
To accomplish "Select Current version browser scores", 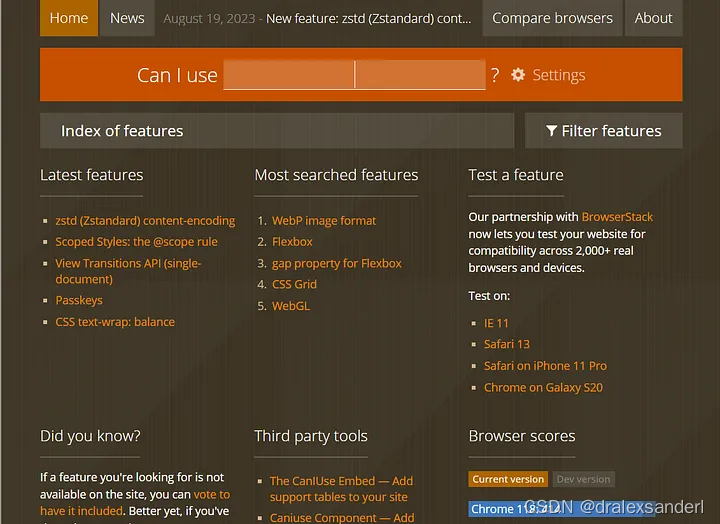I will pyautogui.click(x=508, y=479).
